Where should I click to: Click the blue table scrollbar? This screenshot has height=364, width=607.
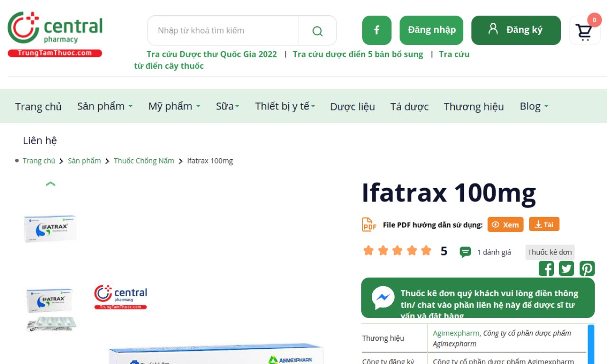click(591, 344)
